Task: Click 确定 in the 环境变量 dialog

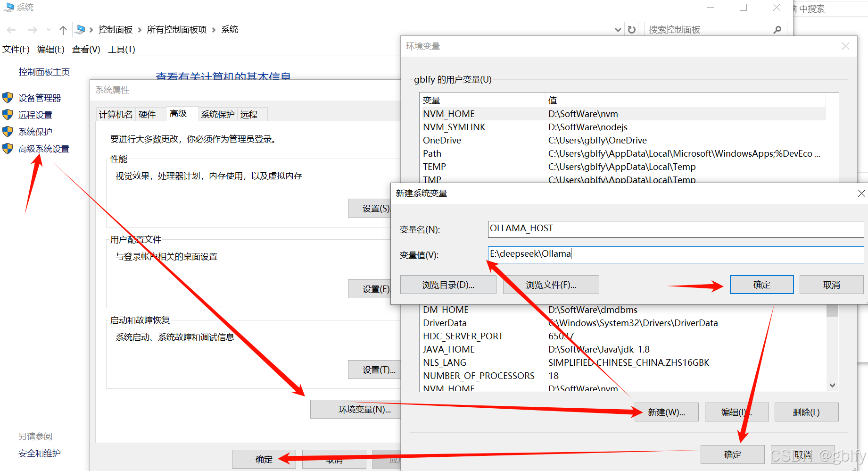Action: click(733, 454)
